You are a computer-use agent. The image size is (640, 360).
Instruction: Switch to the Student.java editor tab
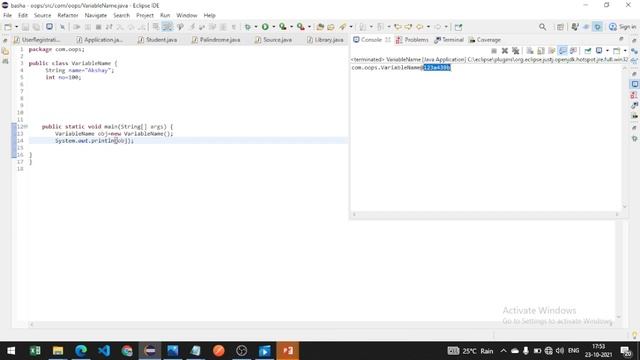click(158, 40)
